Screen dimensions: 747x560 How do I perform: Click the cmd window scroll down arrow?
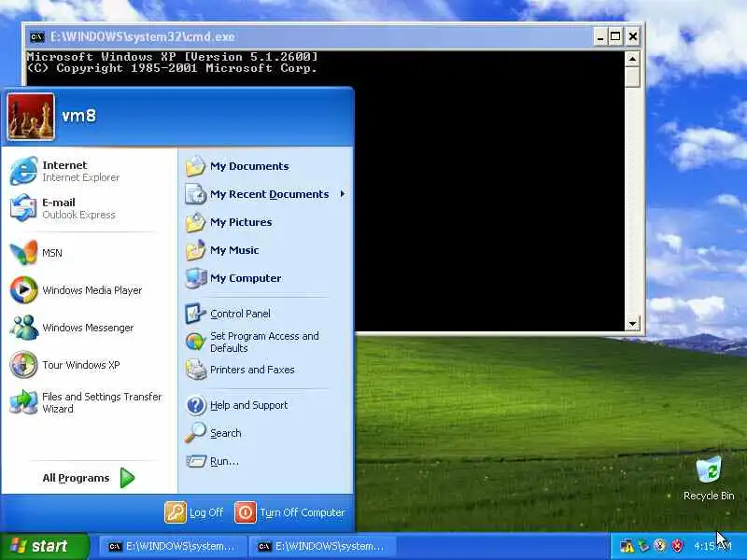[x=632, y=324]
